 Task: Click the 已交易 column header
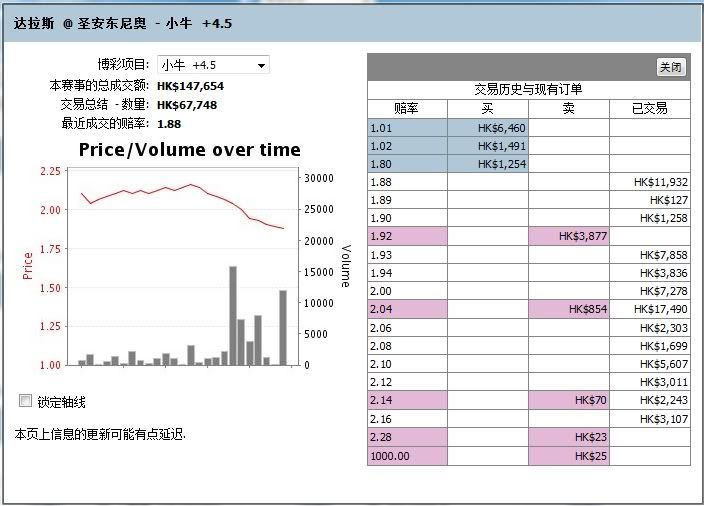(x=649, y=108)
